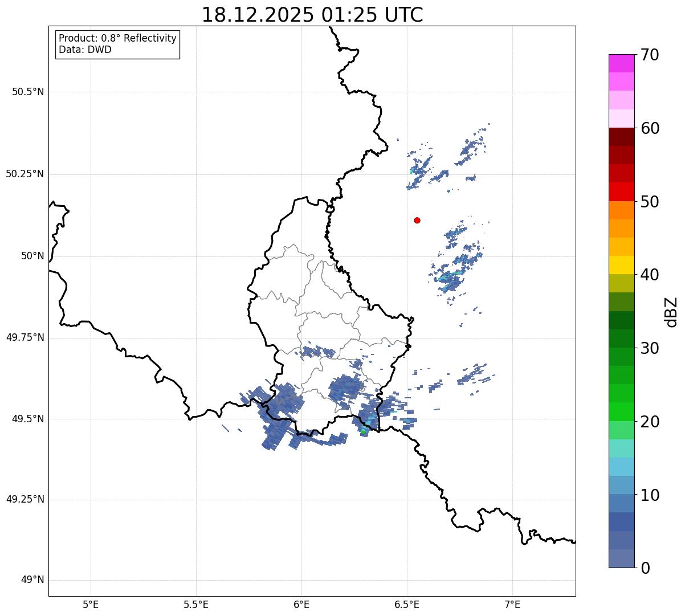The image size is (685, 616).
Task: Click the 49.75°N latitude label
Action: pyautogui.click(x=25, y=337)
